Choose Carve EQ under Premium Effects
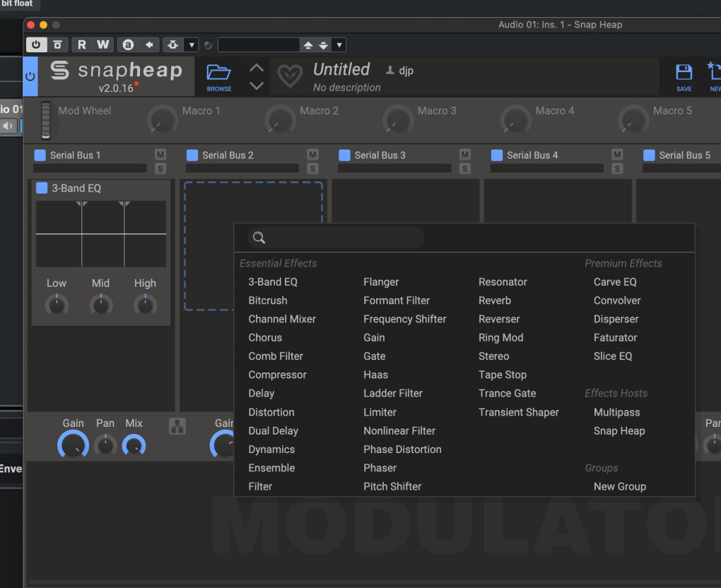The height and width of the screenshot is (588, 721). [615, 282]
